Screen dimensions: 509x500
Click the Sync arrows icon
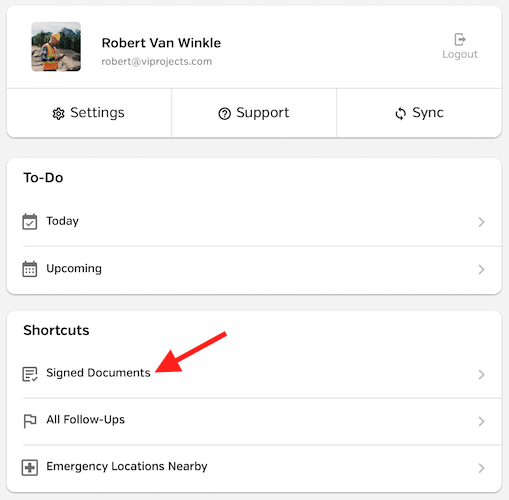400,114
